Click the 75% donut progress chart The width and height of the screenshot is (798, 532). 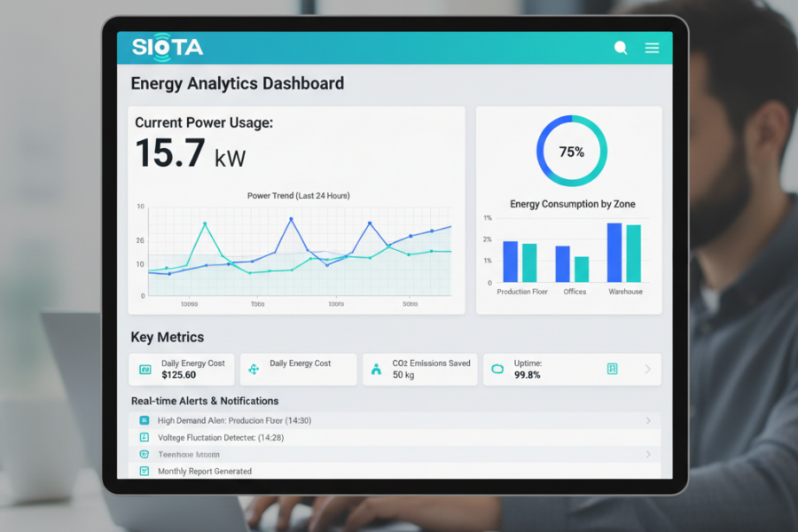(x=571, y=152)
